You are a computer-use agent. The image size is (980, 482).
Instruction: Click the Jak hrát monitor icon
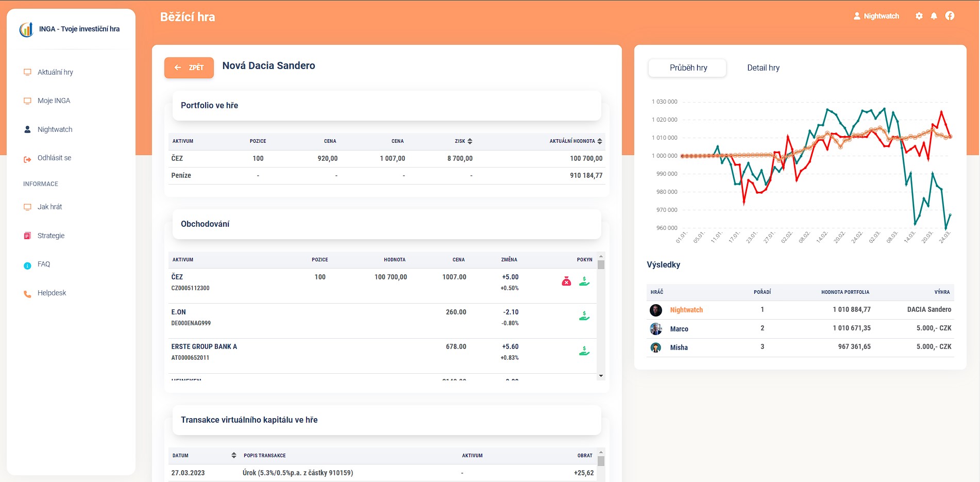tap(27, 207)
